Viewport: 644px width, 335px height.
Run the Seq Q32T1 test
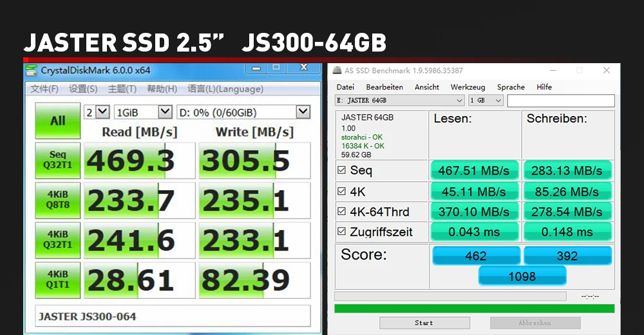coord(57,160)
